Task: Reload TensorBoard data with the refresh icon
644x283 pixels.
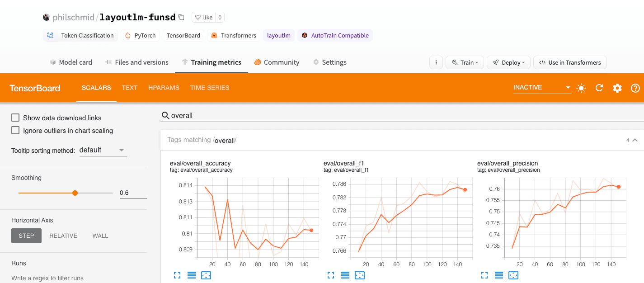Action: (599, 88)
